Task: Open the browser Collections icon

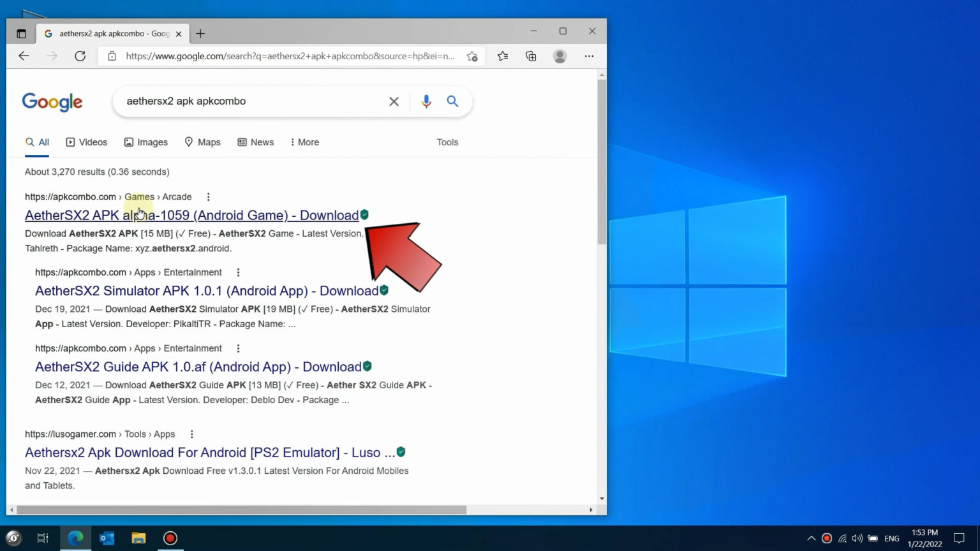Action: coord(531,56)
